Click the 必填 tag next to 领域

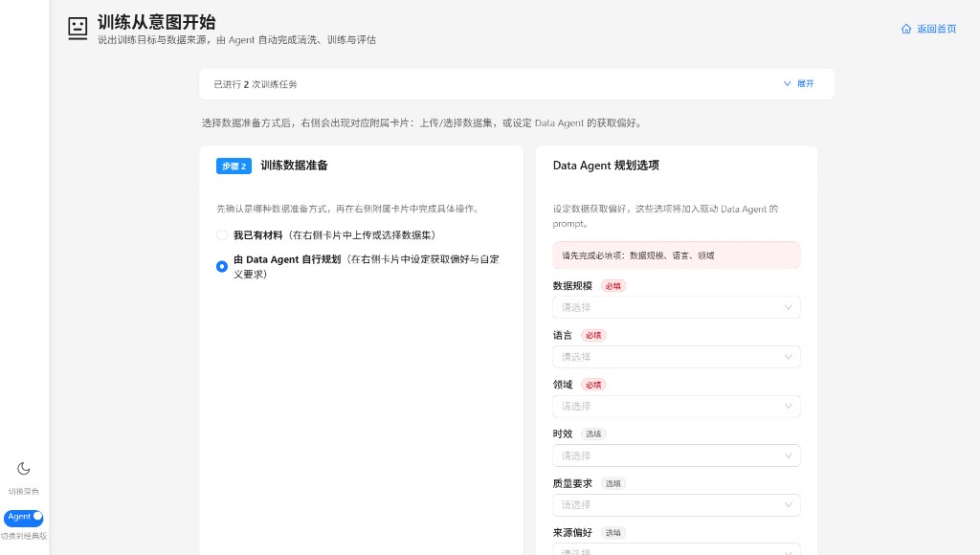click(x=593, y=385)
